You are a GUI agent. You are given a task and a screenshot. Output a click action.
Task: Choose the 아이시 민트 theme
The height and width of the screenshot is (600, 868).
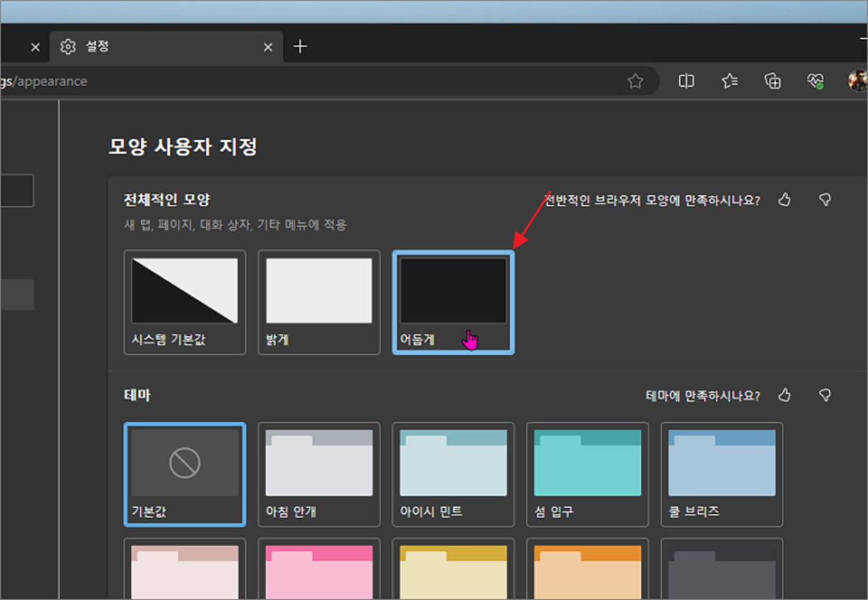coord(453,474)
